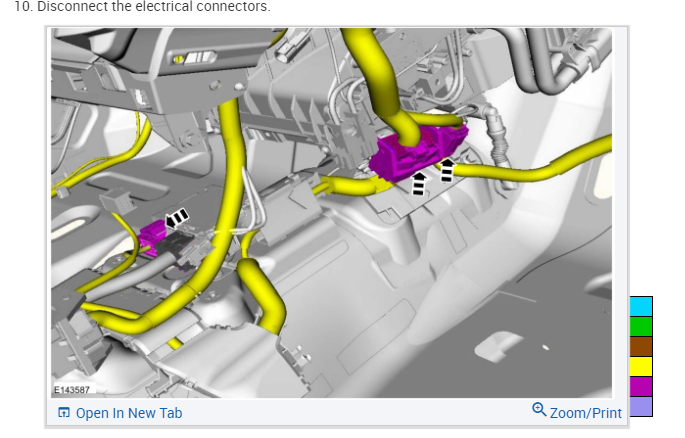Screen dimensions: 685x438
Task: Select the lavender color swatch
Action: pyautogui.click(x=641, y=406)
